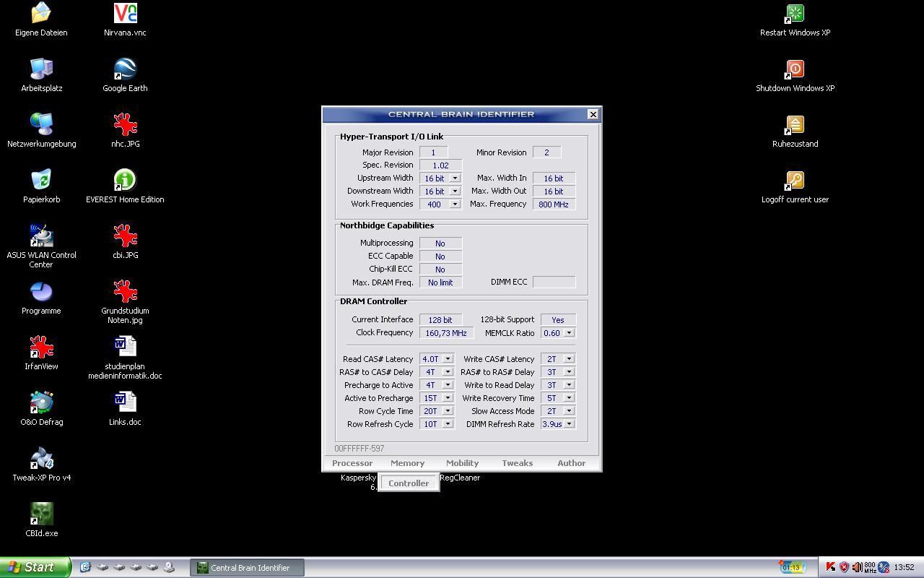924x578 pixels.
Task: Close the Central Brain Identifier window
Action: coord(593,114)
